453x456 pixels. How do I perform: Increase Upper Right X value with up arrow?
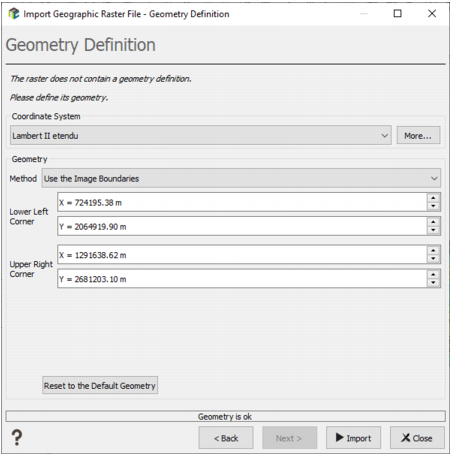(x=433, y=250)
